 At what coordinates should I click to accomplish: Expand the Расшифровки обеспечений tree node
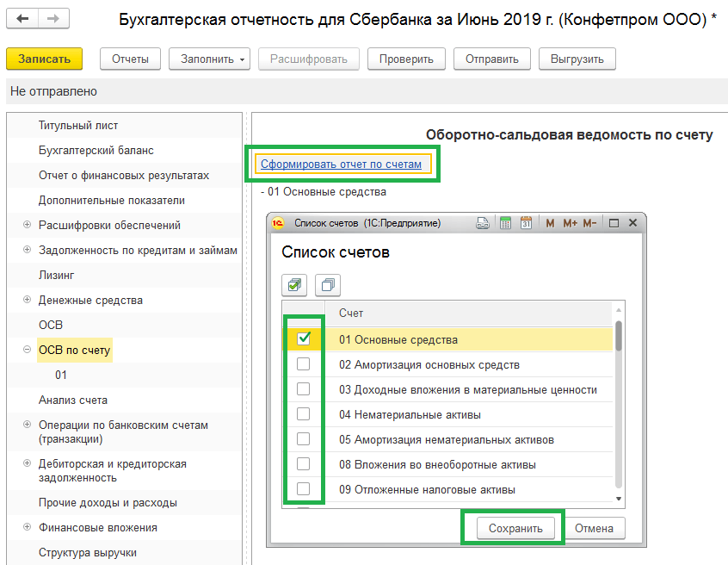click(28, 226)
